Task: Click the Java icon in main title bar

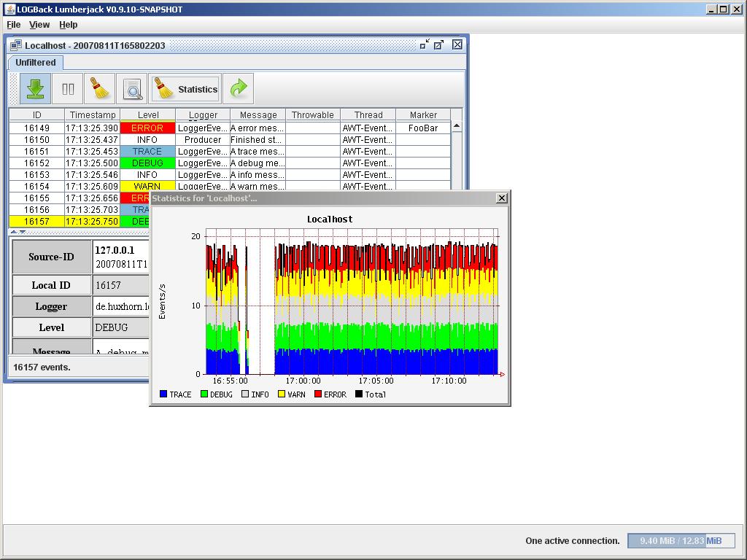Action: [x=9, y=9]
